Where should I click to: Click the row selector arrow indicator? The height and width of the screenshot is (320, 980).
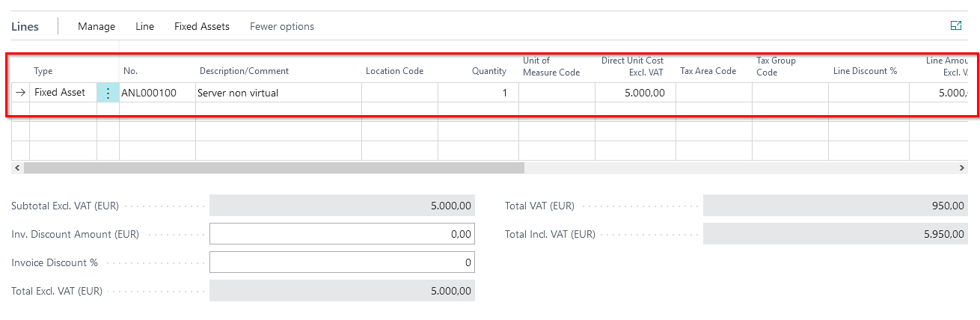coord(20,93)
